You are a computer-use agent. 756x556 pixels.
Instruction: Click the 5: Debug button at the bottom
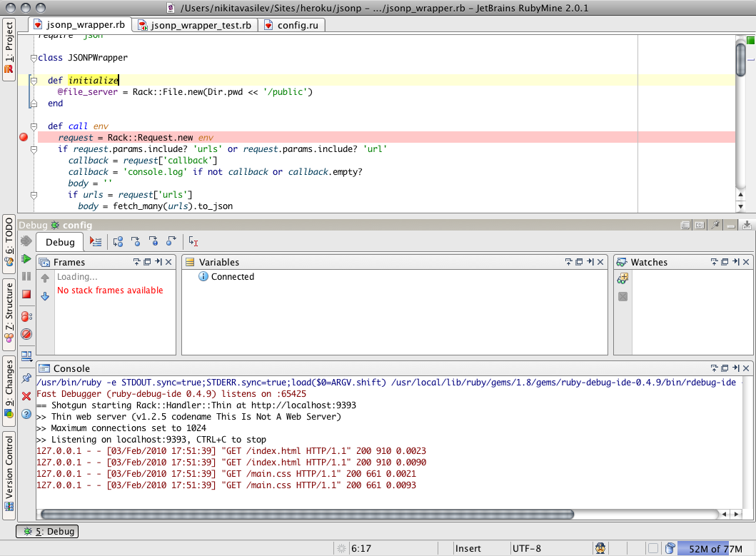47,532
